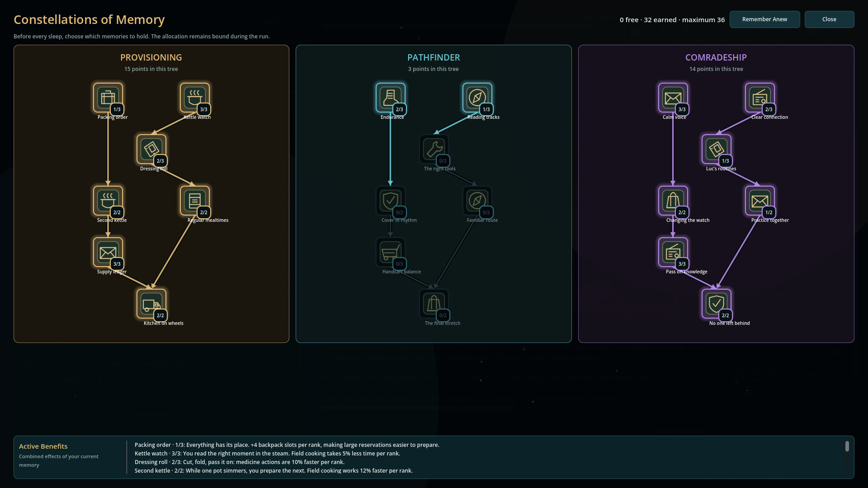Click the Second kettle 2/2 benefit line
This screenshot has width=868, height=488.
[274, 471]
